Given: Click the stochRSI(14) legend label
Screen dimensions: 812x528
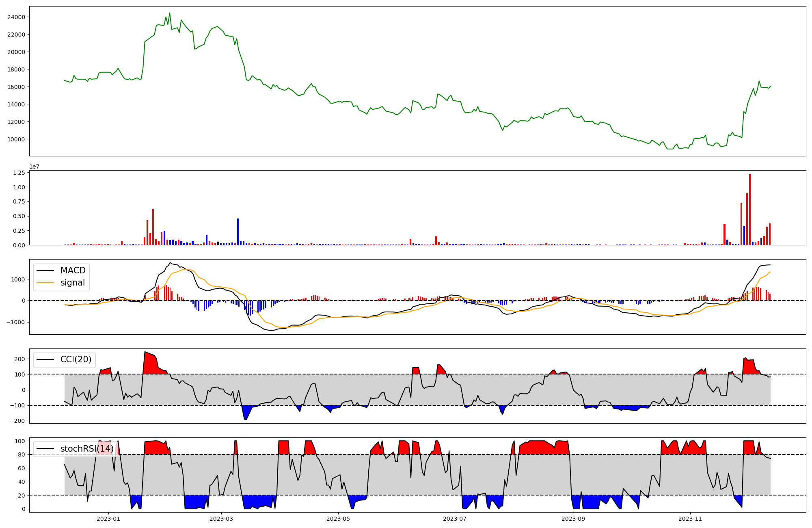Looking at the screenshot, I should click(x=87, y=449).
